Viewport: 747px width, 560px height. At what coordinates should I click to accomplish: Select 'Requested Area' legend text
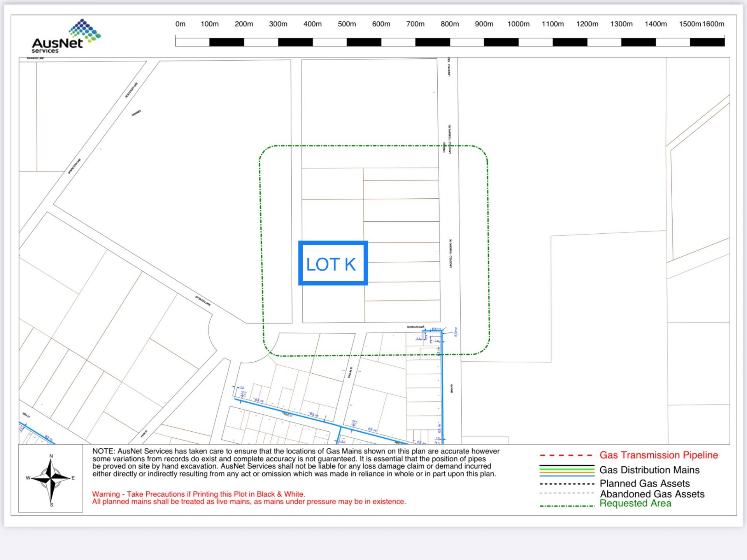tap(635, 503)
